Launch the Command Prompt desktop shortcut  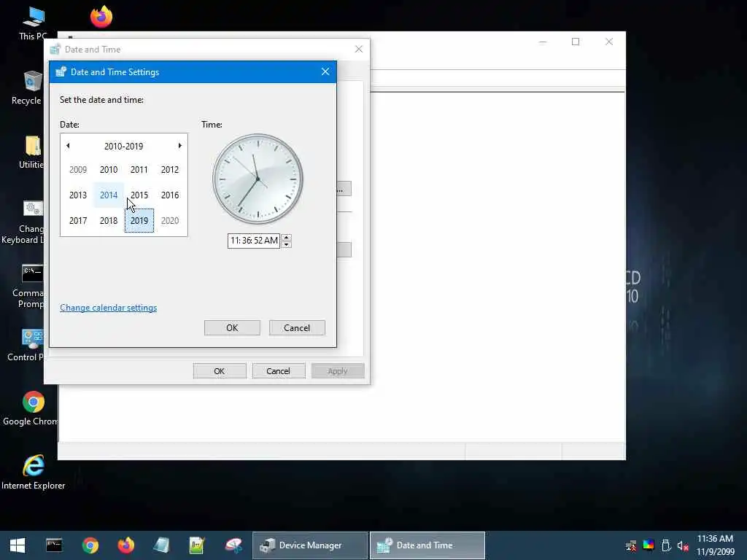pyautogui.click(x=29, y=287)
